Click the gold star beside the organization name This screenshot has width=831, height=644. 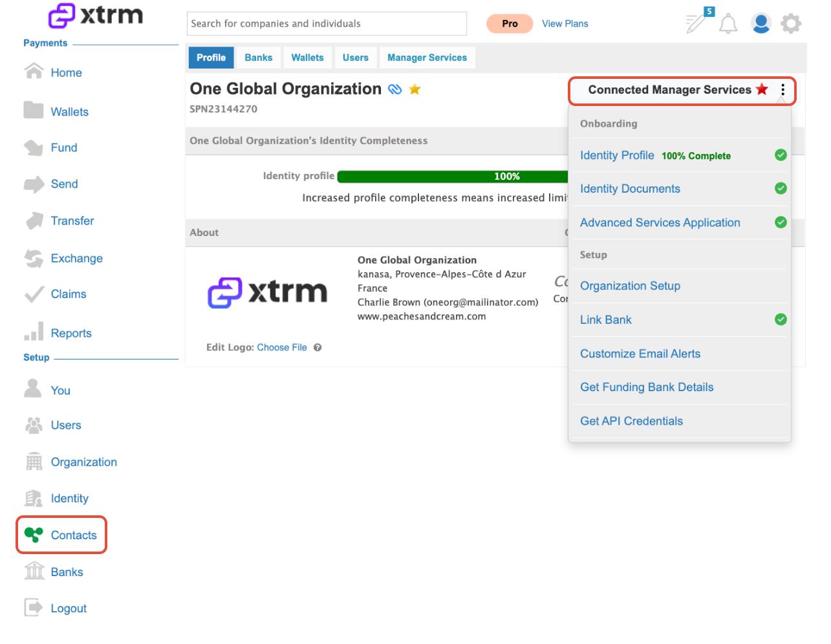tap(415, 89)
